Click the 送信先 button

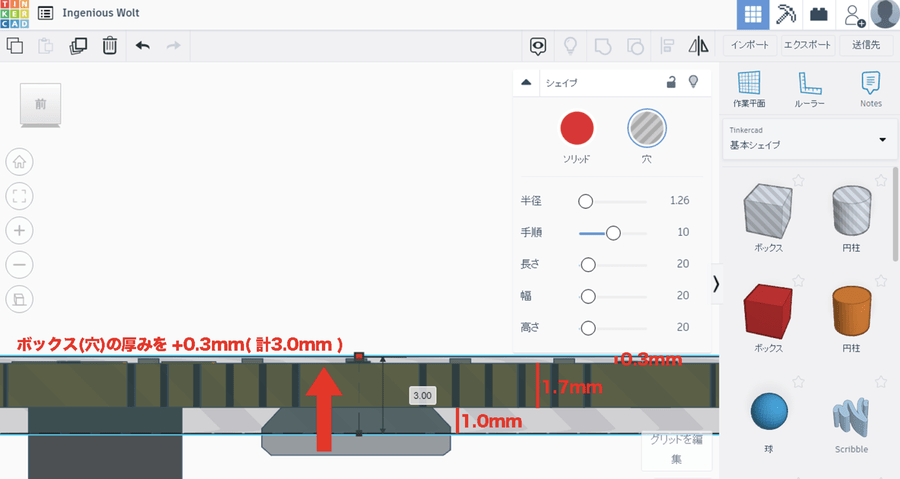pyautogui.click(x=866, y=45)
